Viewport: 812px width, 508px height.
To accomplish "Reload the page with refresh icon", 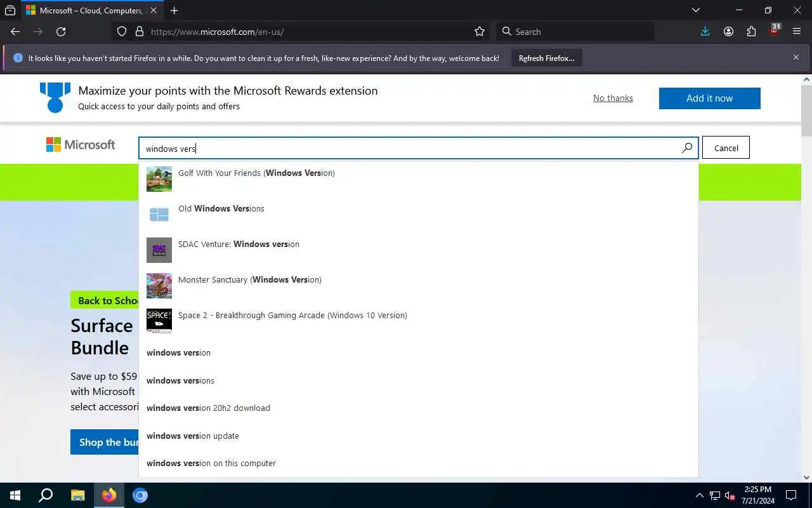I will coord(61,32).
